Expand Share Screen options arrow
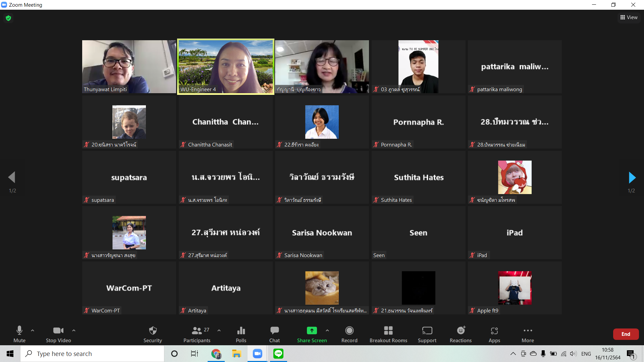This screenshot has height=362, width=644. [327, 330]
